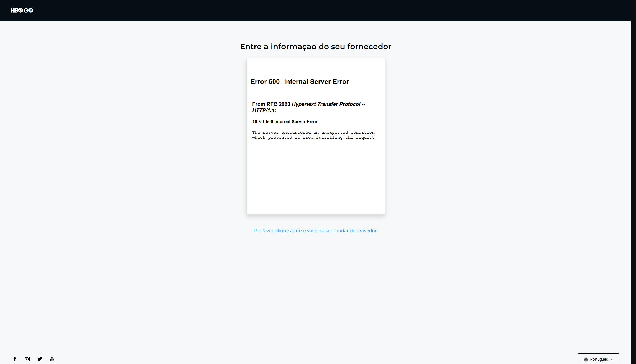Open the YouTube icon in footer
This screenshot has height=364, width=636.
pyautogui.click(x=52, y=359)
